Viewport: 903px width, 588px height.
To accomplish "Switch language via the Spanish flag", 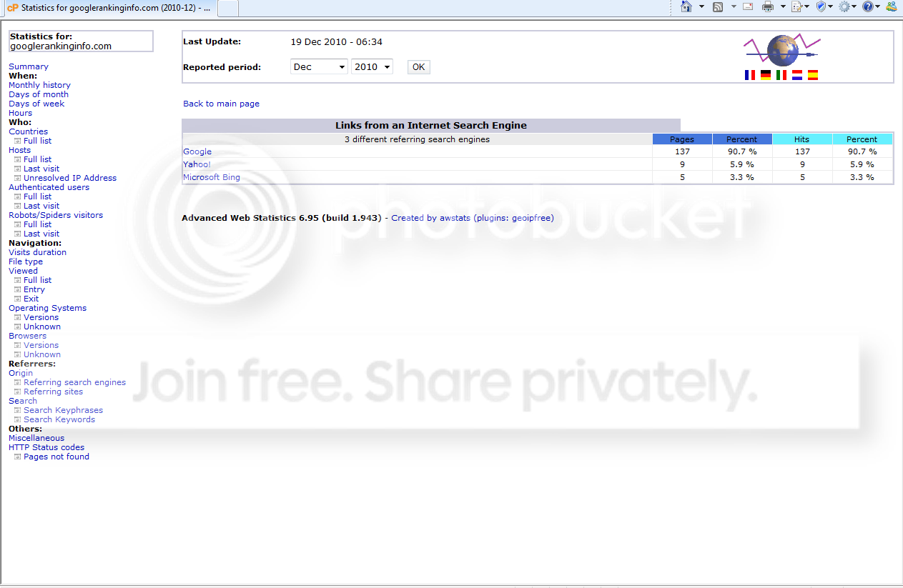I will coord(812,74).
